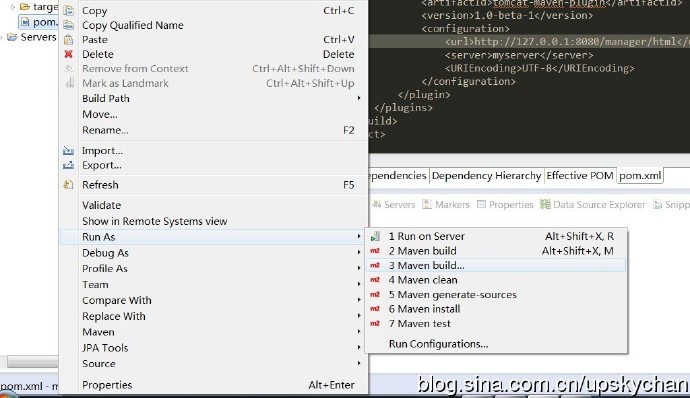Select the Servers item in tree

pos(38,37)
